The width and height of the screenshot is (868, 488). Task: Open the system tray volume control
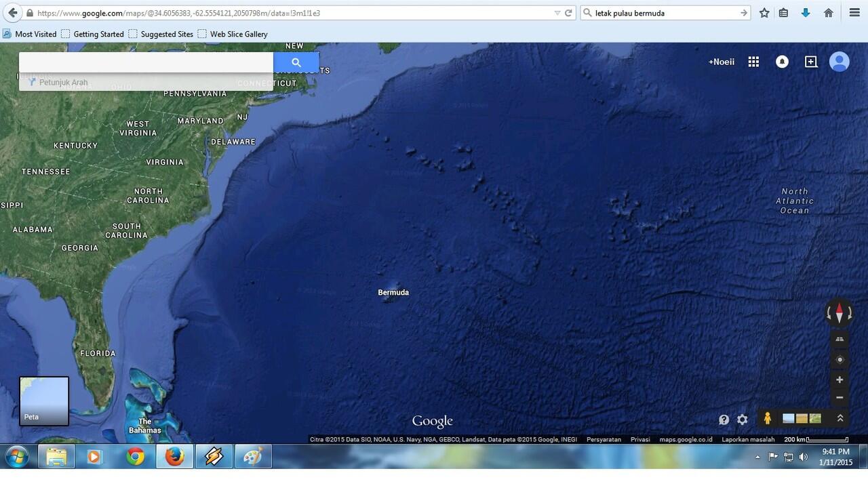coord(804,457)
